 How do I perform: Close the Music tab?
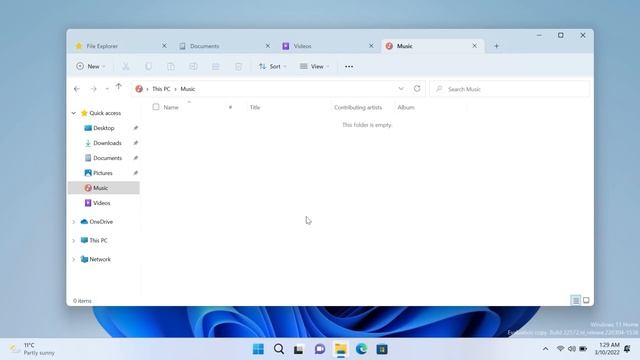pos(474,46)
